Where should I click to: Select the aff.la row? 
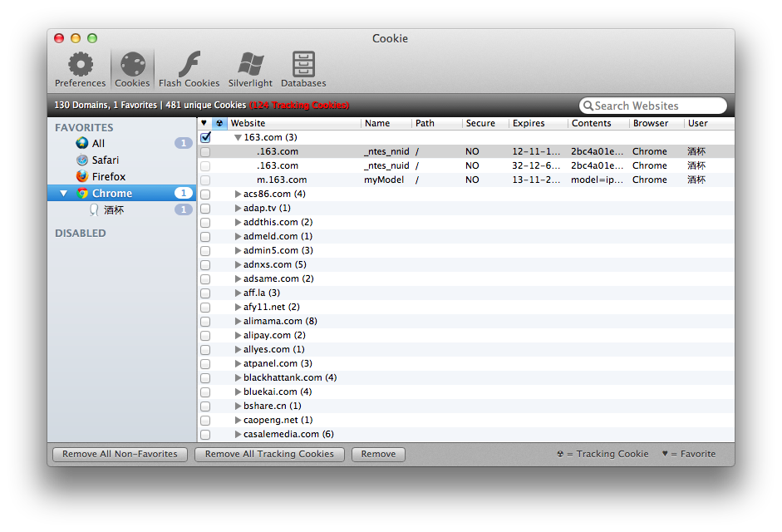(466, 293)
